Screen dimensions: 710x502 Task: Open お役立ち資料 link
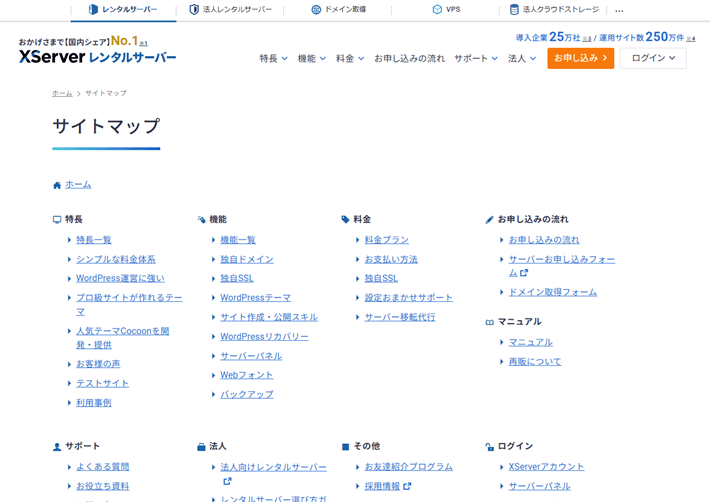102,486
